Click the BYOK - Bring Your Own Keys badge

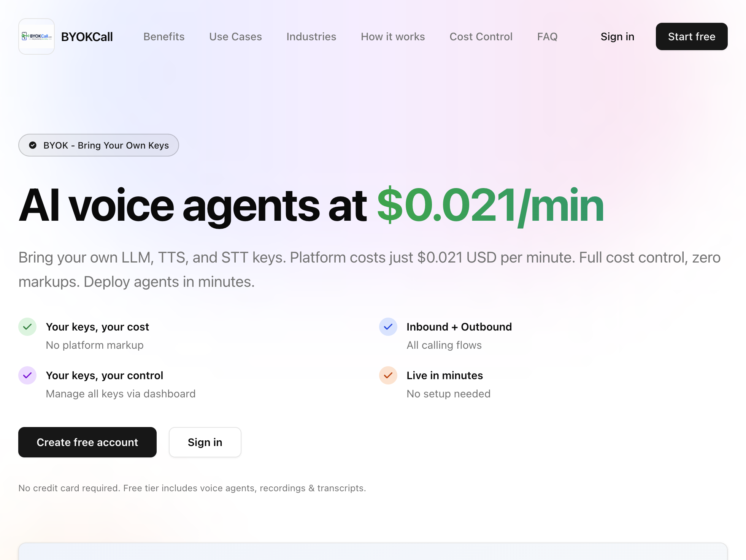tap(98, 145)
